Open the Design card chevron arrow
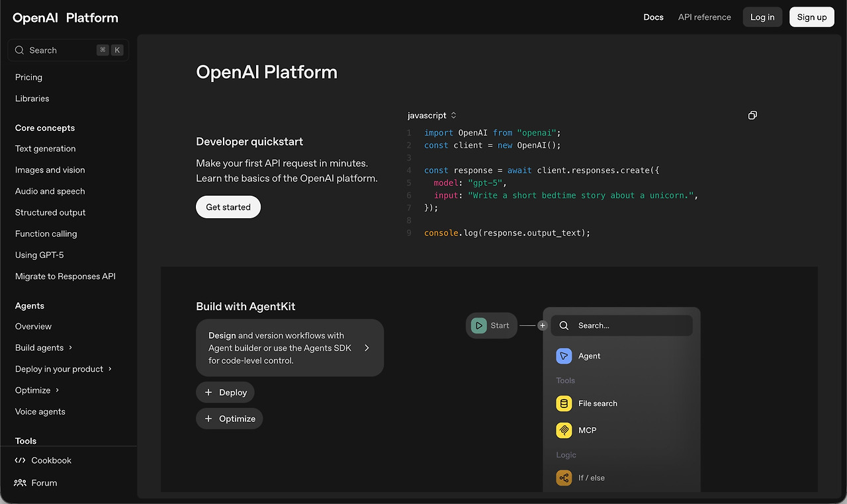This screenshot has width=847, height=504. pos(367,348)
